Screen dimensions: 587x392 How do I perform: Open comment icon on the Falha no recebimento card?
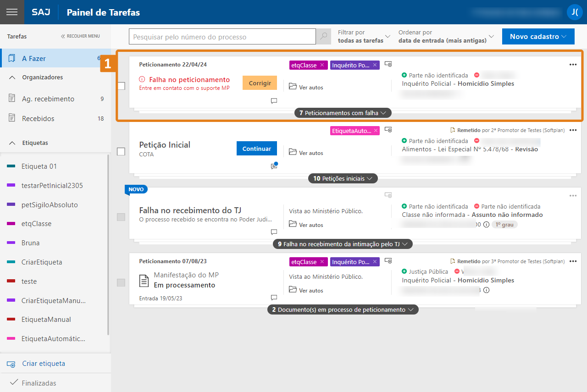pos(274,232)
